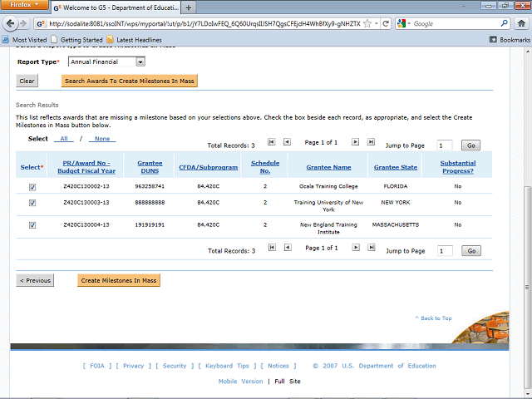
Task: Click the Back to Top link
Action: pyautogui.click(x=435, y=318)
